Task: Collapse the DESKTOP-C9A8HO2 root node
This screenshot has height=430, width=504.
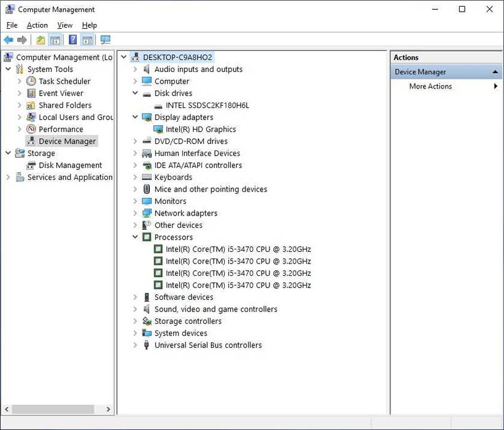Action: pos(124,57)
